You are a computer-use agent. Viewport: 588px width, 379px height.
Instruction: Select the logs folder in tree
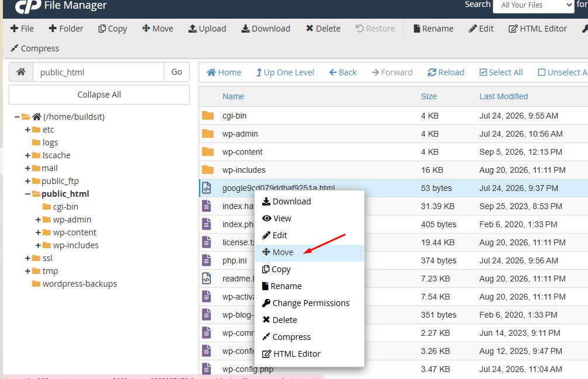(x=46, y=142)
